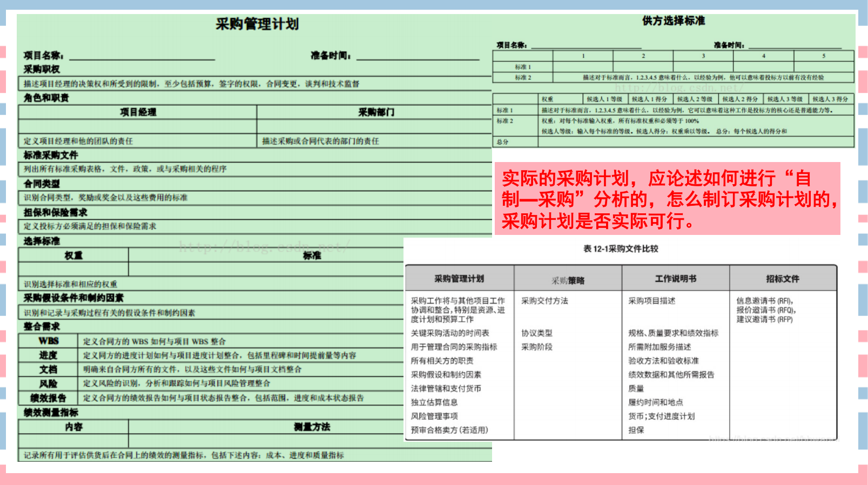Select the '风险管理事项' entry
The width and height of the screenshot is (868, 485).
[x=434, y=416]
